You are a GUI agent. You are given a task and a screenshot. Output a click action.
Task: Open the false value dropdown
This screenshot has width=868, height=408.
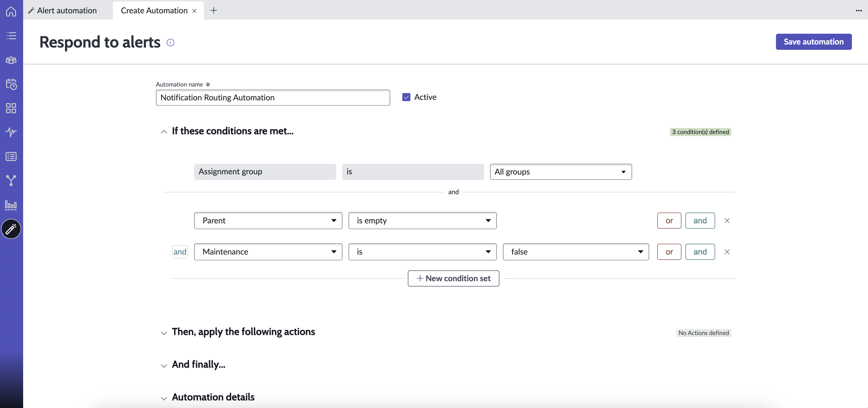tap(576, 252)
